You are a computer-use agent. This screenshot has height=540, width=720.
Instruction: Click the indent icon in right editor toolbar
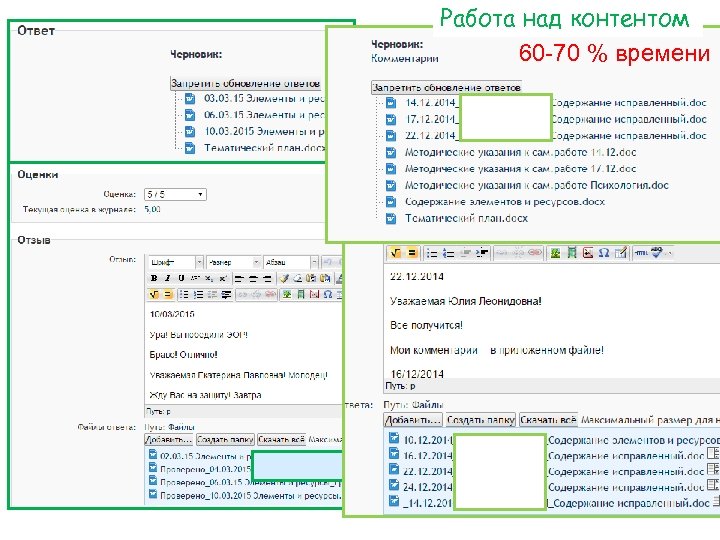[482, 253]
